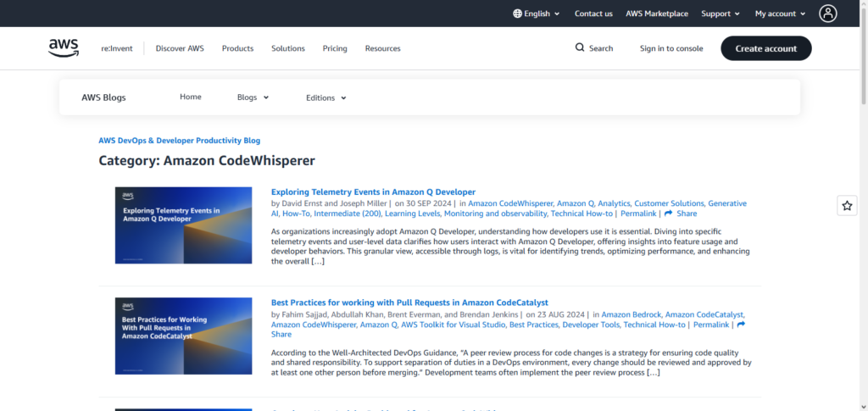Open the re:Invent page

[117, 48]
